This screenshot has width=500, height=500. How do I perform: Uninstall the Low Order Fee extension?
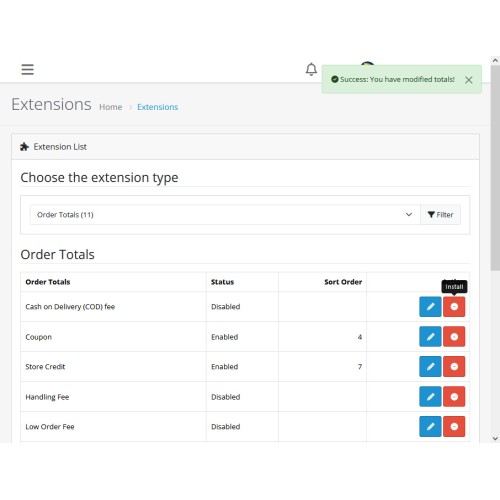point(454,426)
